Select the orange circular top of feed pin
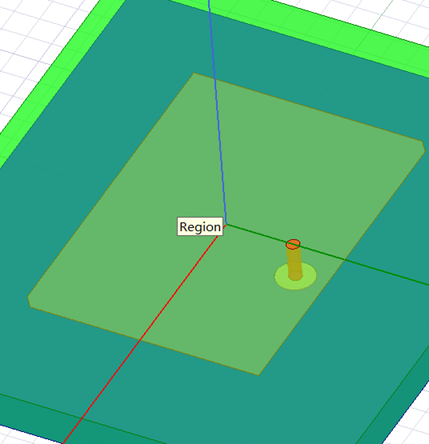The image size is (429, 444). pos(293,244)
